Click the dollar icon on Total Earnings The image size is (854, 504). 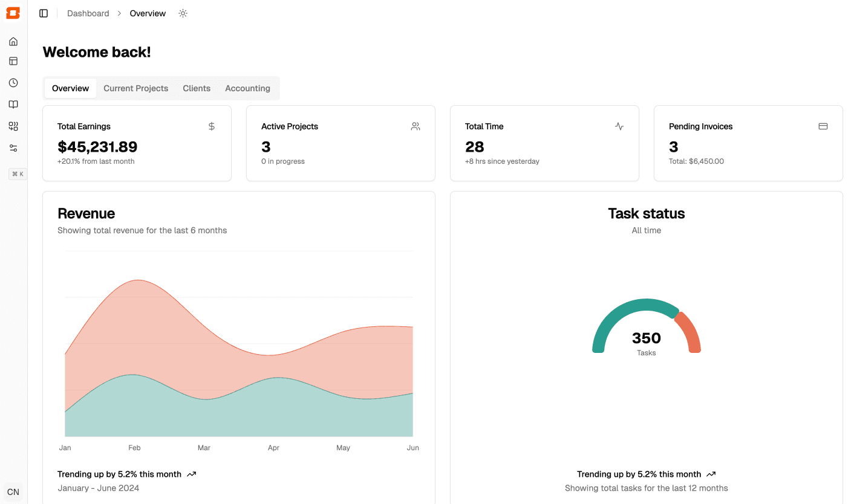point(212,126)
